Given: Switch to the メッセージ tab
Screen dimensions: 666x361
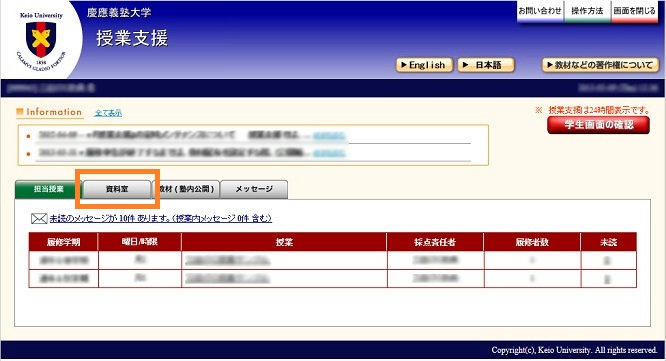Looking at the screenshot, I should click(254, 189).
